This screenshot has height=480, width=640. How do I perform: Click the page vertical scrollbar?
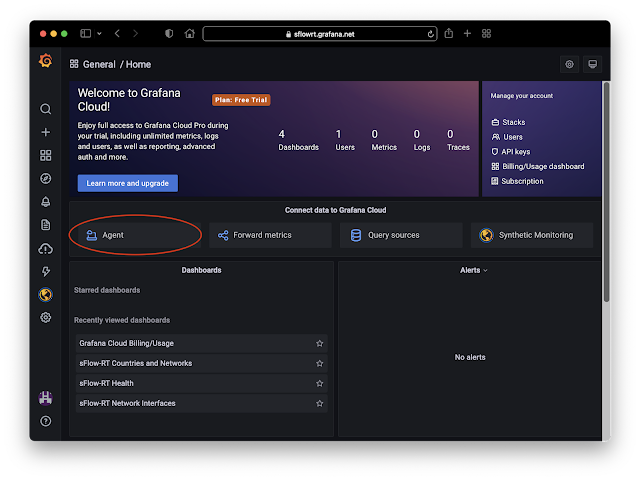607,192
